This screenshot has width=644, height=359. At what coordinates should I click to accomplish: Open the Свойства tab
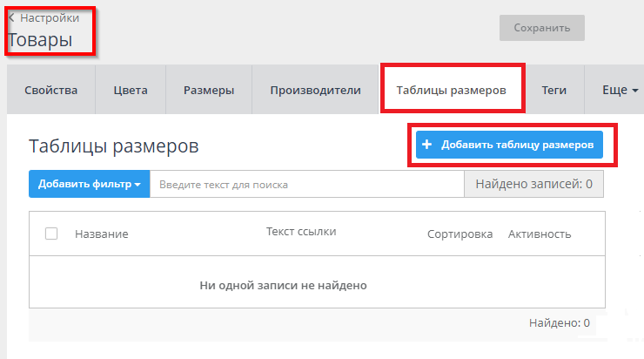(x=51, y=90)
